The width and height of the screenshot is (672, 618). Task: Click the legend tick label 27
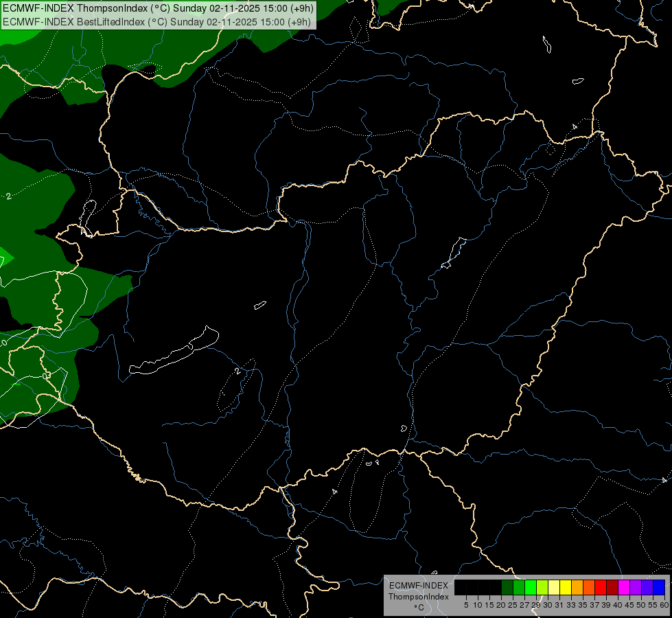524,605
